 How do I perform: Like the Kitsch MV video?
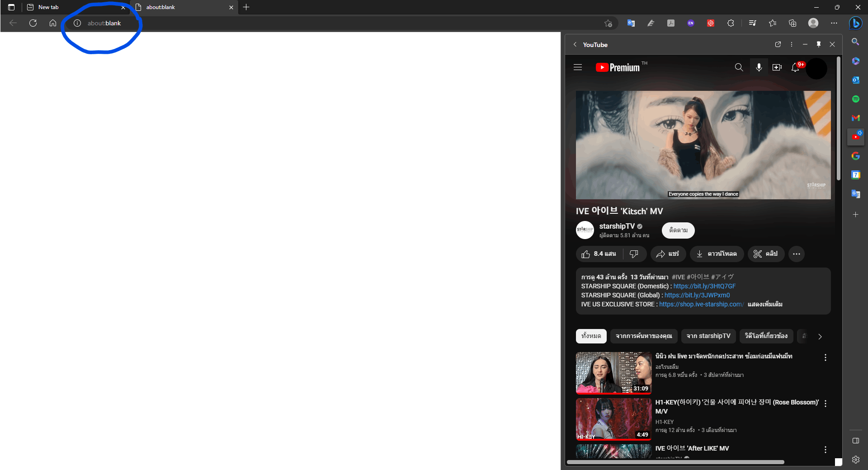(x=599, y=254)
